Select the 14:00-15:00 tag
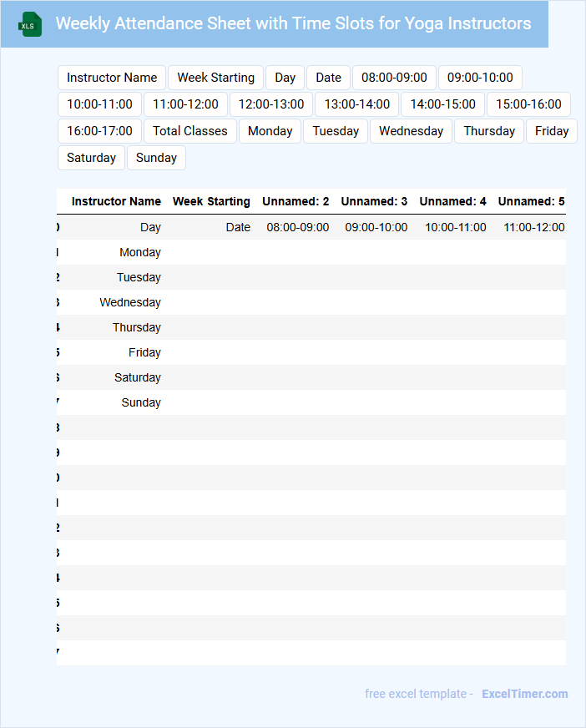The width and height of the screenshot is (586, 728). pos(443,104)
